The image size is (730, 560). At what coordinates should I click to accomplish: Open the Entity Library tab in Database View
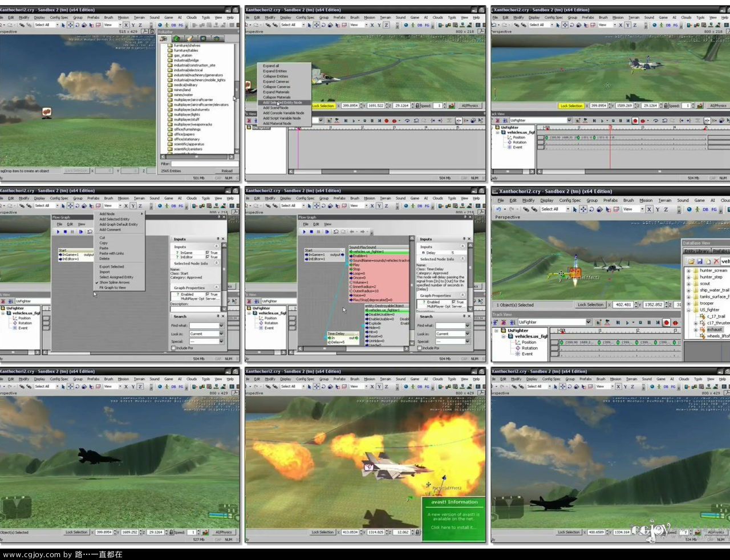click(696, 251)
